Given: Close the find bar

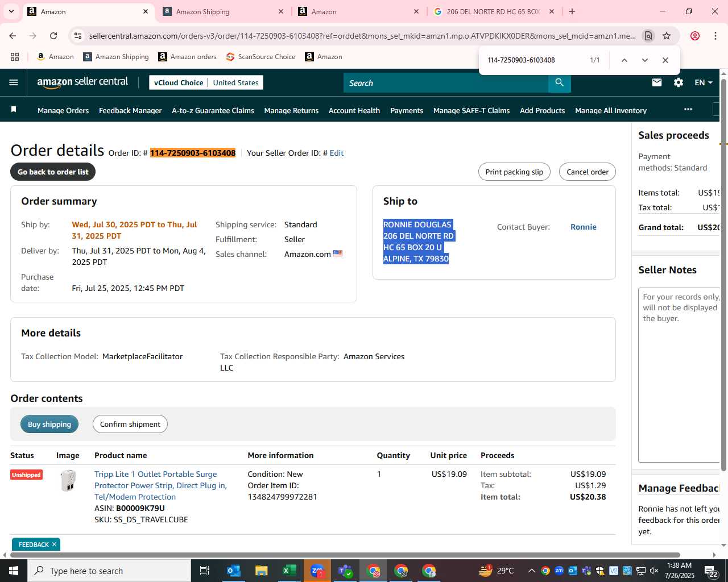Looking at the screenshot, I should (665, 60).
